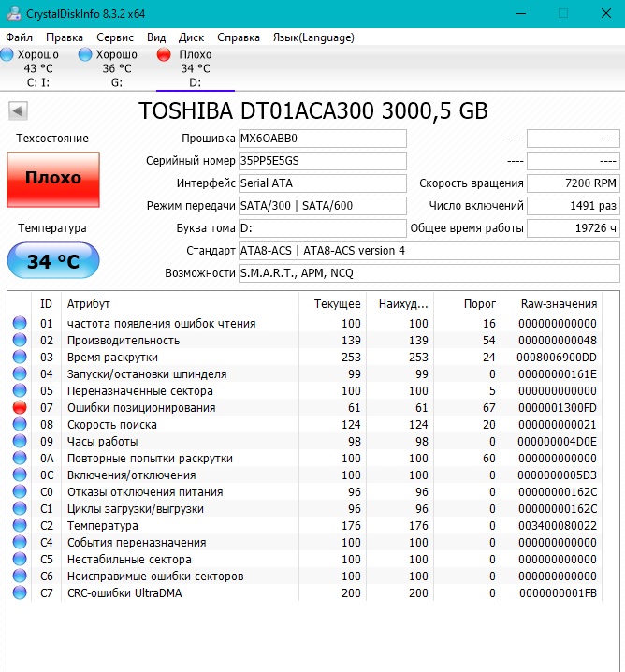Click the Возможности field S.M.A.R.T., APM, NCQ

pos(429,273)
